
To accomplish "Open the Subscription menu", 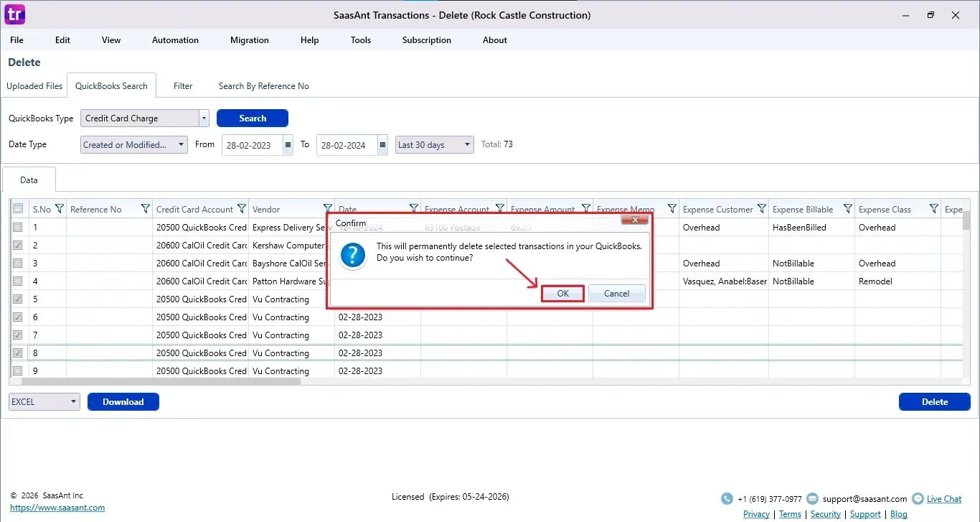I will pos(427,40).
